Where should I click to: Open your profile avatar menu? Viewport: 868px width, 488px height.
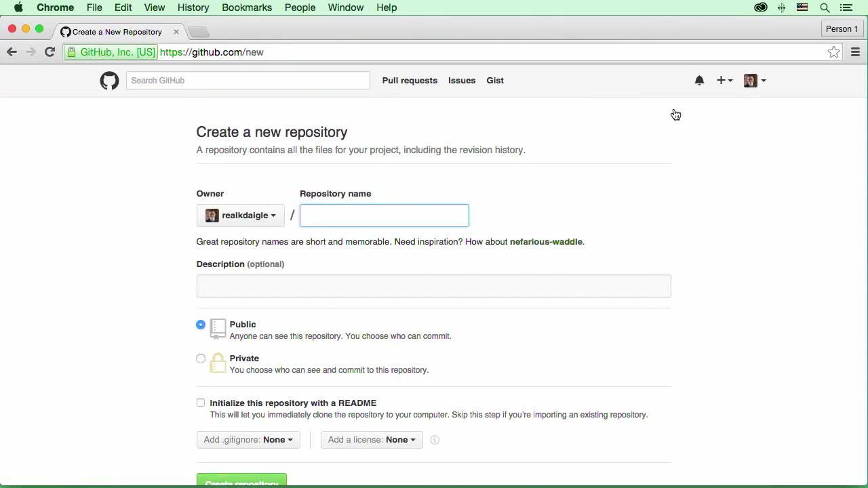(754, 81)
